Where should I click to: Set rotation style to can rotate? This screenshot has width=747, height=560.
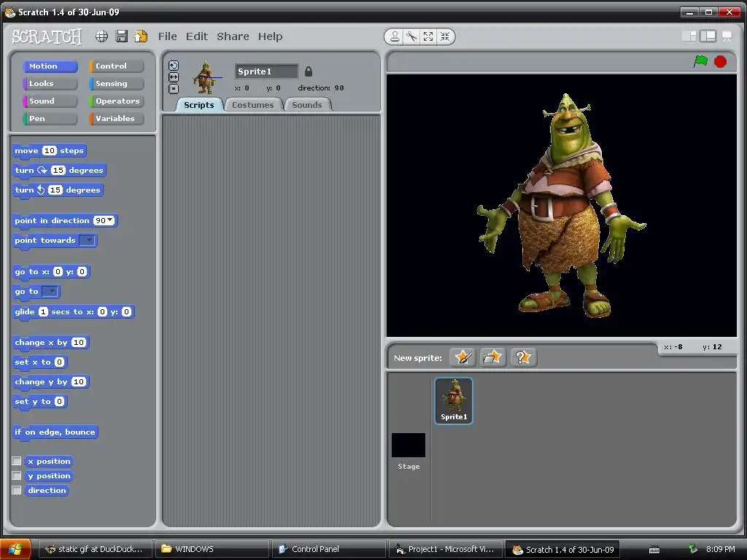point(174,66)
